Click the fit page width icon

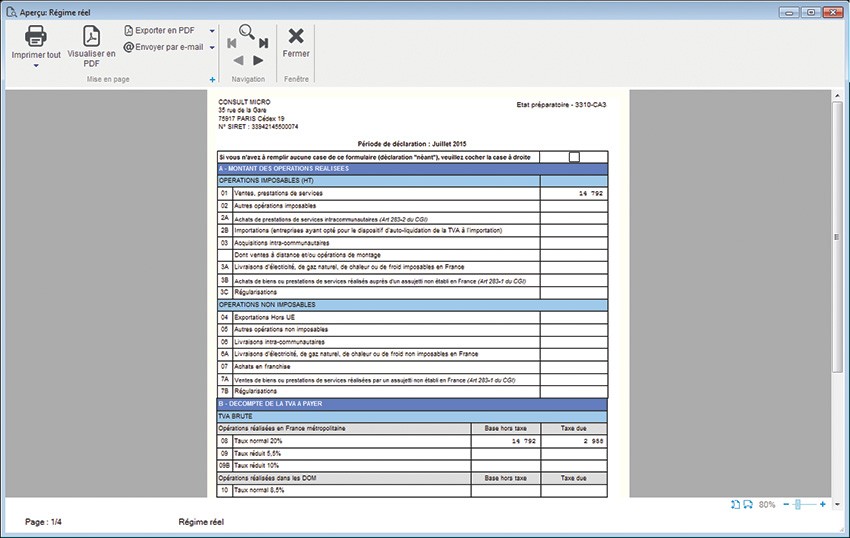tap(748, 505)
